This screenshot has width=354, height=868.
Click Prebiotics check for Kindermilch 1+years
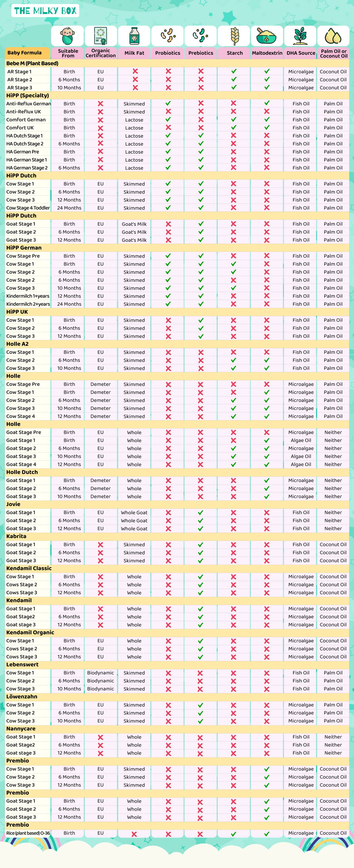(201, 296)
